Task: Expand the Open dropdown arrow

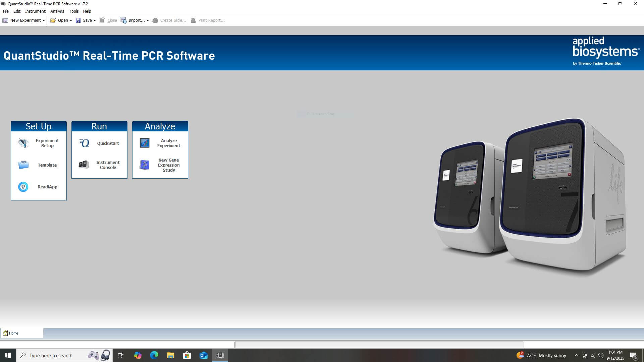Action: [71, 21]
